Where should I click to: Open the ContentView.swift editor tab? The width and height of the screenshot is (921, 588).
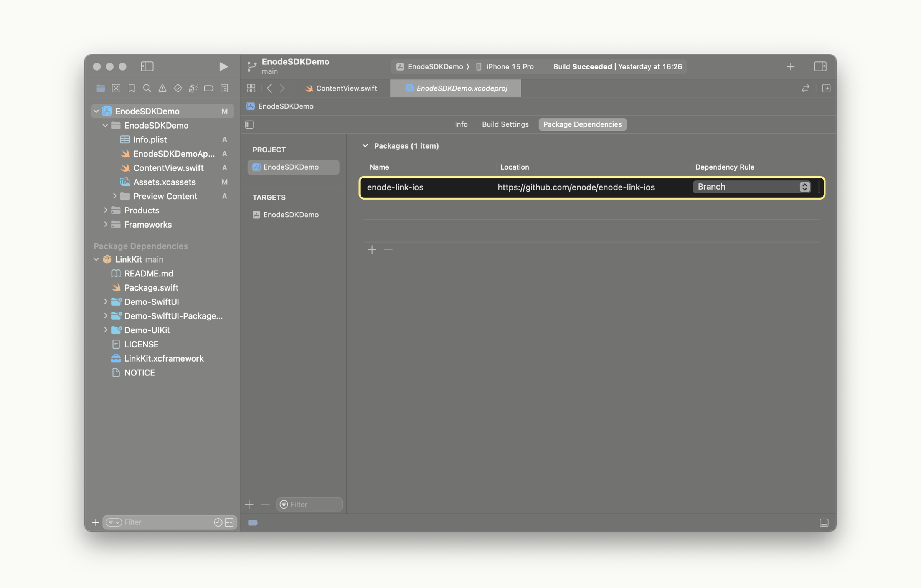(342, 88)
